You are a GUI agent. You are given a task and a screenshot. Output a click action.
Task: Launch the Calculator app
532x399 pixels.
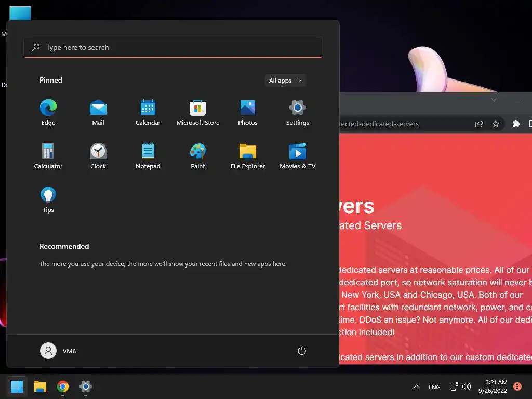pyautogui.click(x=48, y=156)
